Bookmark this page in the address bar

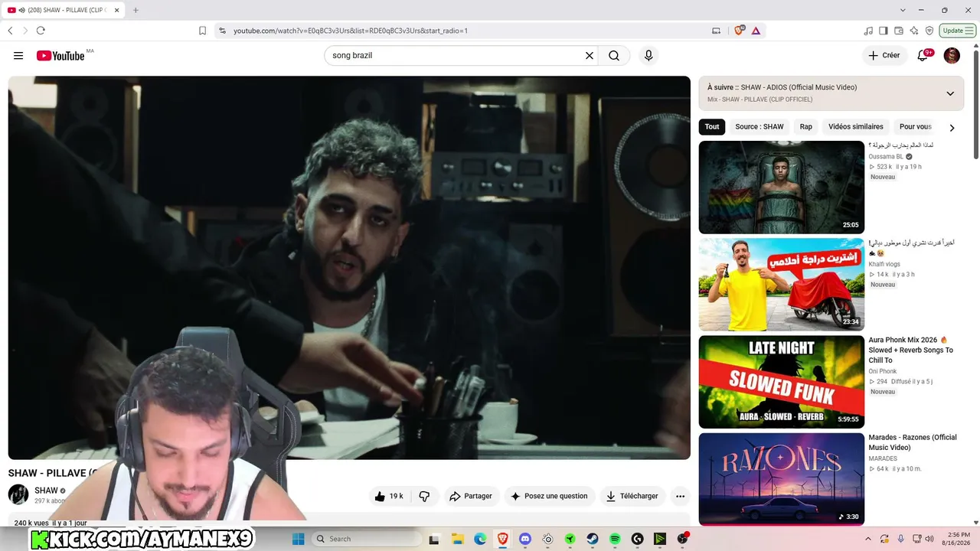pos(203,31)
